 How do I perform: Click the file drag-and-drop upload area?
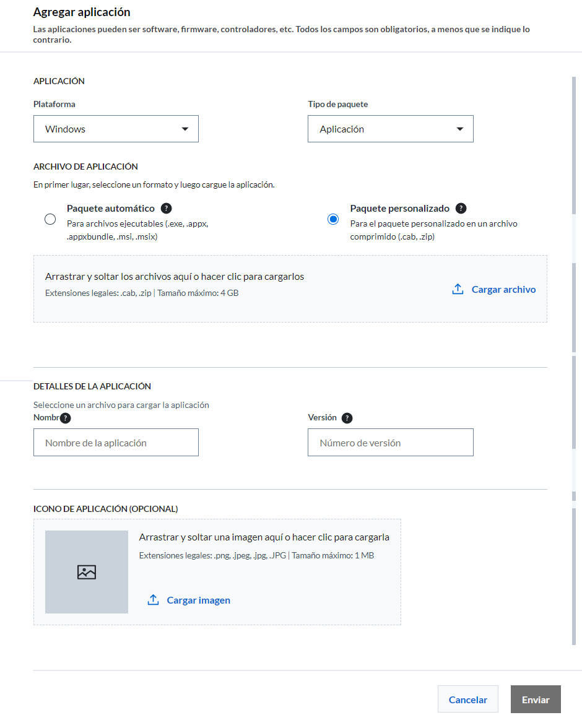[x=290, y=288]
